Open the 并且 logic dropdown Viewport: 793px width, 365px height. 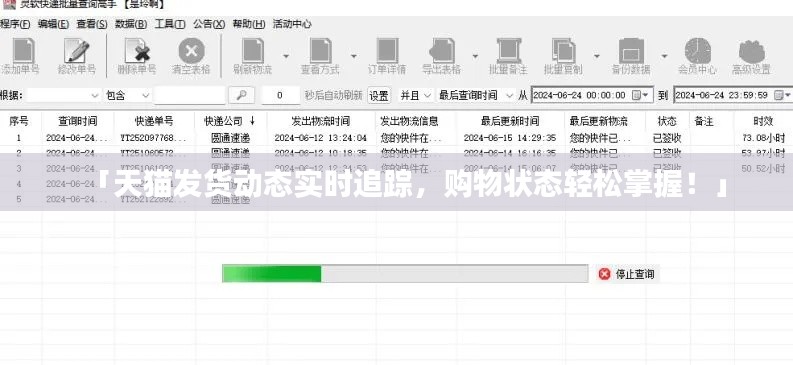pos(427,95)
